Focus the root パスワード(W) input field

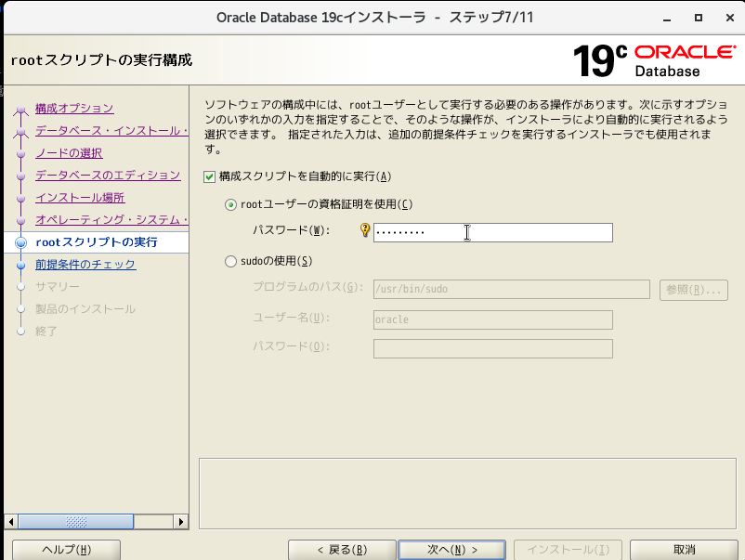[x=492, y=232]
